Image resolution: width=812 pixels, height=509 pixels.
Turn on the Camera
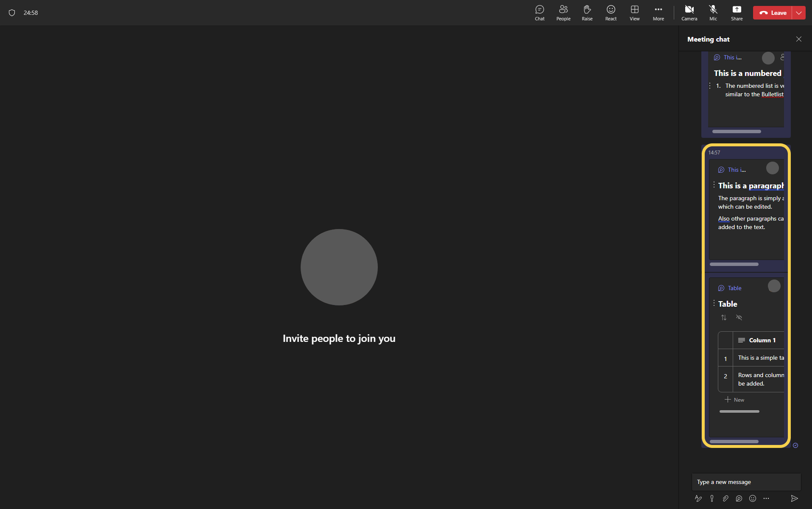[x=689, y=13]
